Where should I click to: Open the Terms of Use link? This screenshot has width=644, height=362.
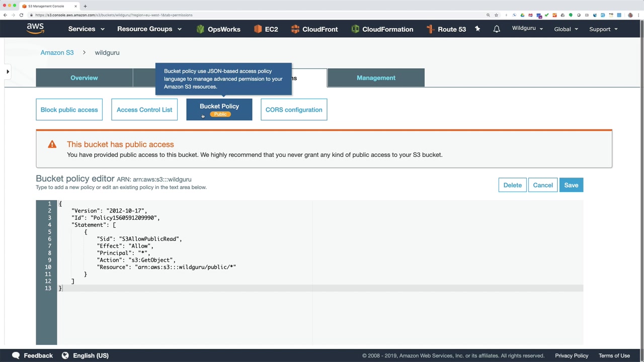pos(614,355)
